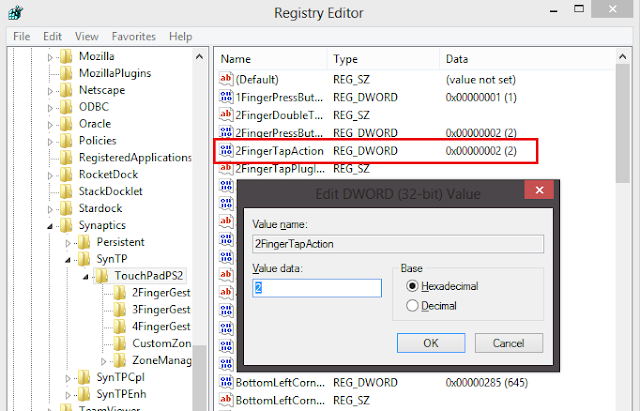Viewport: 640px width, 411px height.
Task: Expand the Stardock key
Action: pyautogui.click(x=50, y=209)
